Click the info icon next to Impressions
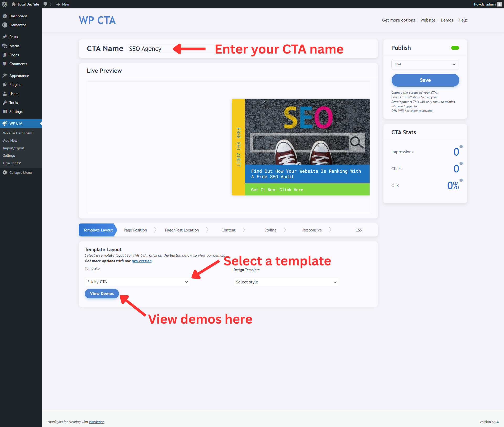 [461, 147]
